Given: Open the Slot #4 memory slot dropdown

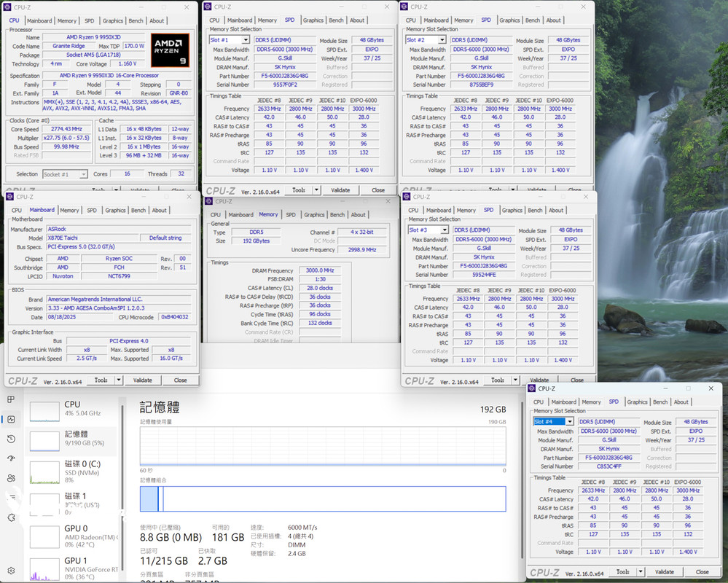Looking at the screenshot, I should 570,421.
